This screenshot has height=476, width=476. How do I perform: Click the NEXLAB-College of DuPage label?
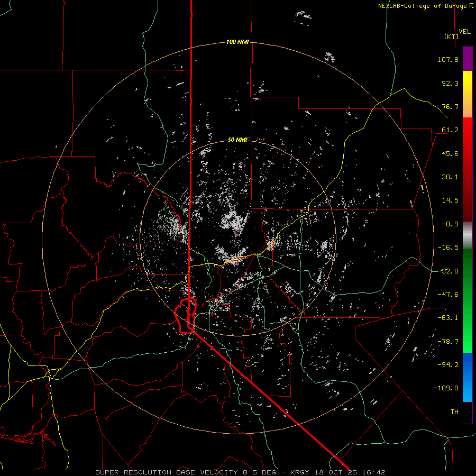coord(423,6)
